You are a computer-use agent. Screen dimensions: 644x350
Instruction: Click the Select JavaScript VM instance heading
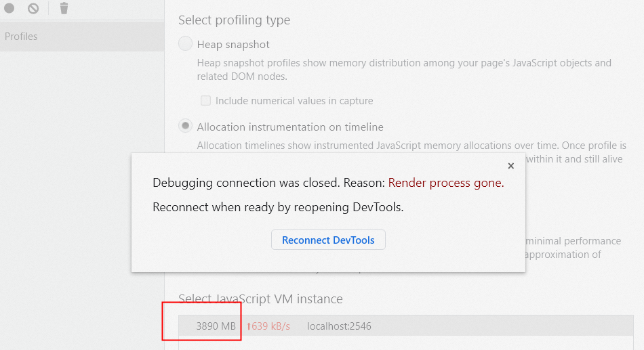pyautogui.click(x=260, y=299)
